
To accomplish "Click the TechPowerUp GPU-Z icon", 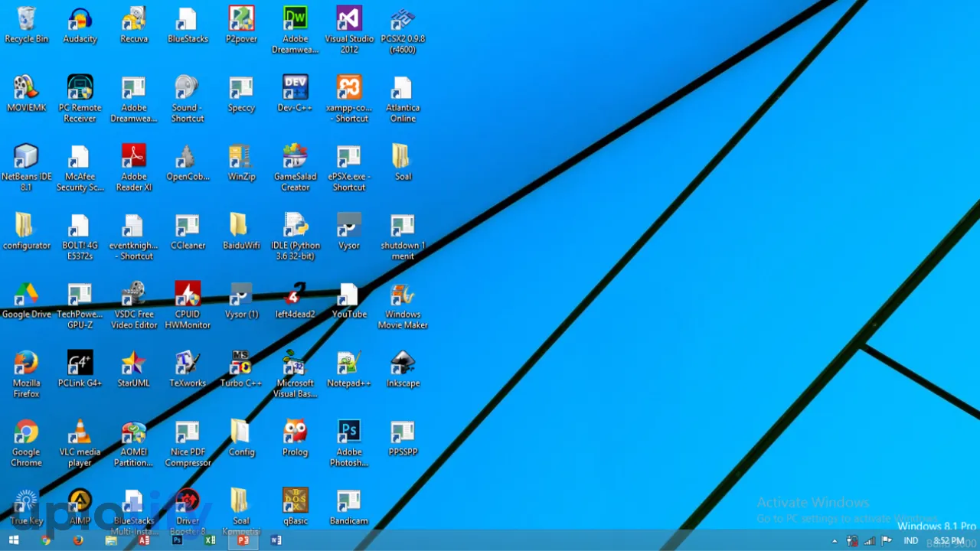I will 80,306.
